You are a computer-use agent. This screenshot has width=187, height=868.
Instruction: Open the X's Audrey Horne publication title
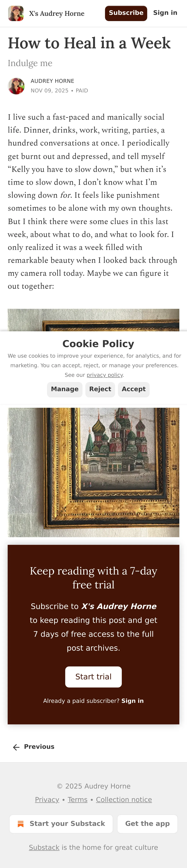click(x=57, y=13)
